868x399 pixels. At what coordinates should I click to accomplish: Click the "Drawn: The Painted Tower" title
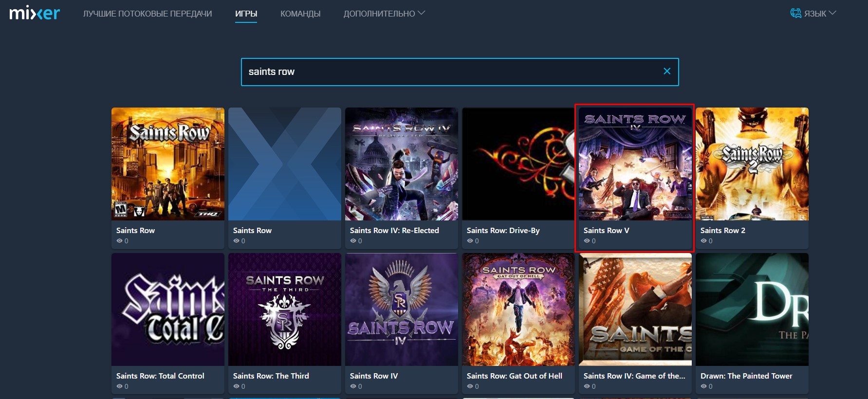[746, 376]
